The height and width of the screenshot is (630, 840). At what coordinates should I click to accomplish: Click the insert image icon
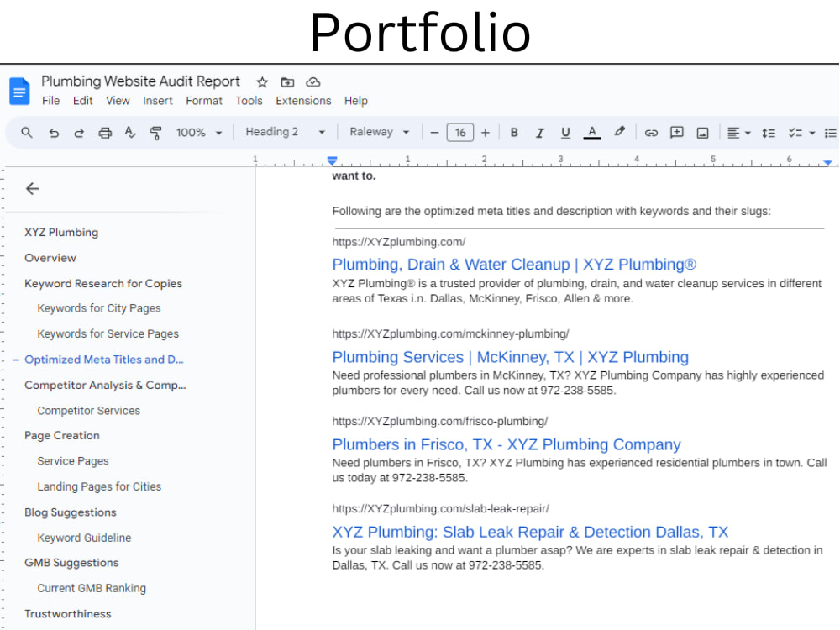coord(702,133)
